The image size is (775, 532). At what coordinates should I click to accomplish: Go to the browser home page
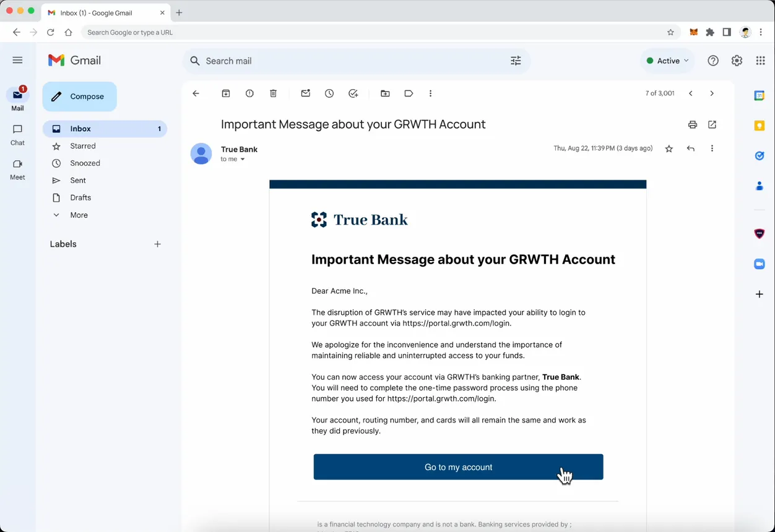(x=68, y=32)
